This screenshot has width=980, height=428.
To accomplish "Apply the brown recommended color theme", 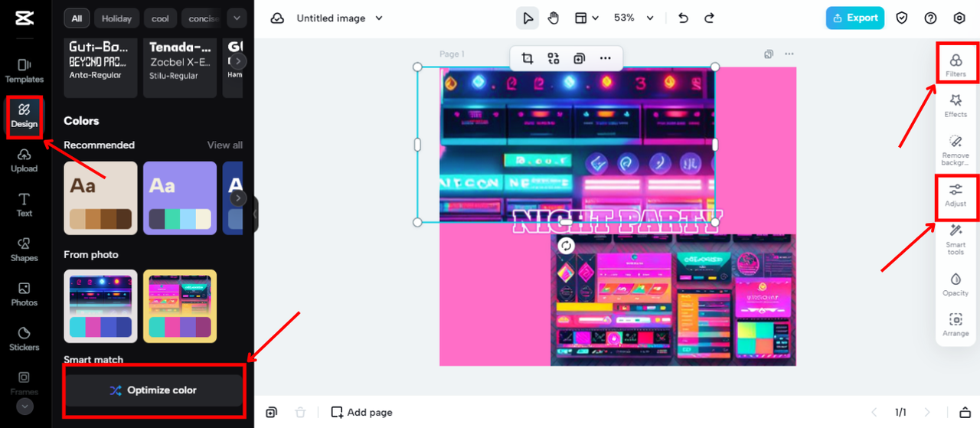I will click(x=100, y=198).
